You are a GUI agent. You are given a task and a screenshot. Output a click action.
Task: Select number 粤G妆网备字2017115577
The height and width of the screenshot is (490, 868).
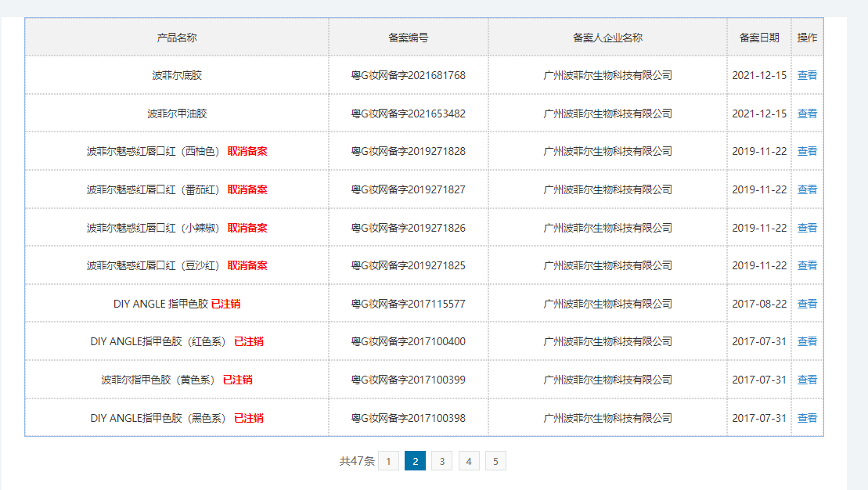408,304
